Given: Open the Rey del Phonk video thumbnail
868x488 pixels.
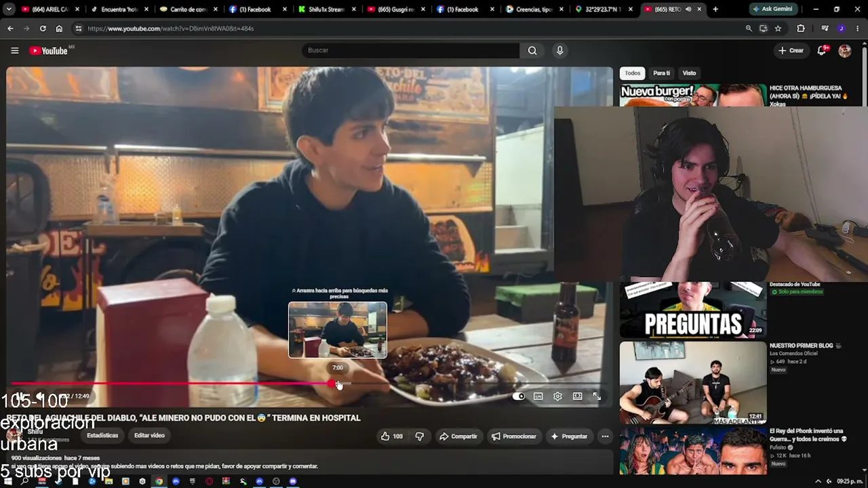Looking at the screenshot, I should point(693,451).
